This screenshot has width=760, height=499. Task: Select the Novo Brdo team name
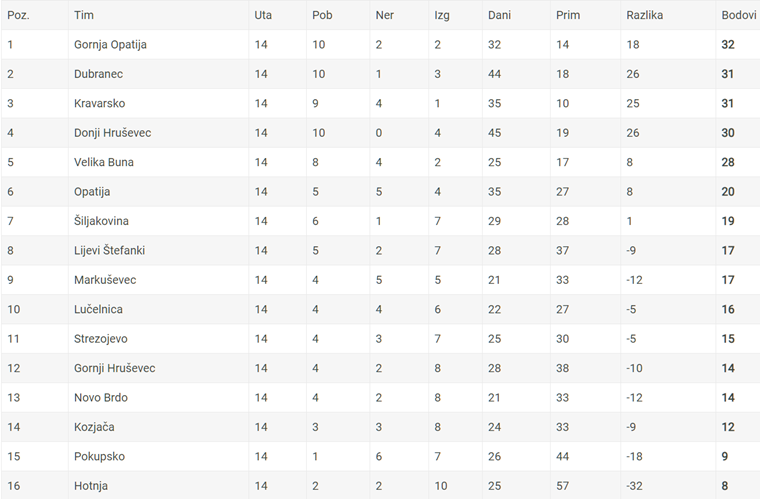[101, 398]
